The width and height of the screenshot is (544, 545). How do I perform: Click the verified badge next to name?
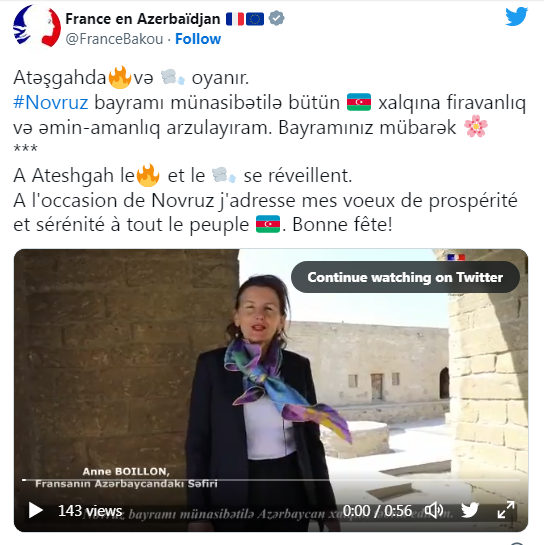(x=277, y=18)
